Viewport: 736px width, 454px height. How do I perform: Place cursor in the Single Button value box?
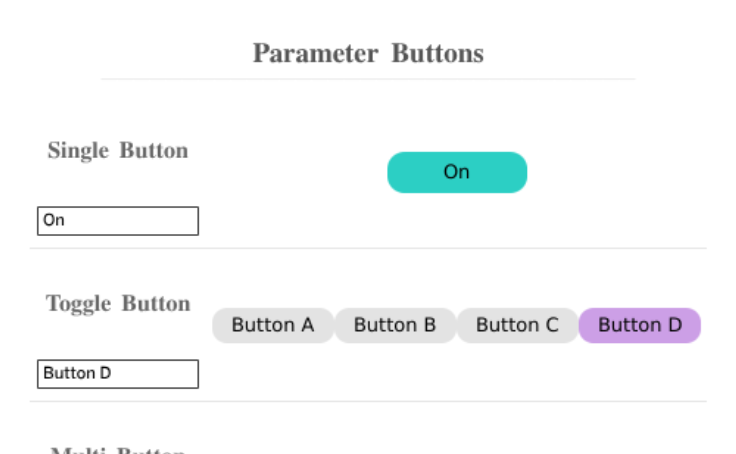click(x=118, y=221)
